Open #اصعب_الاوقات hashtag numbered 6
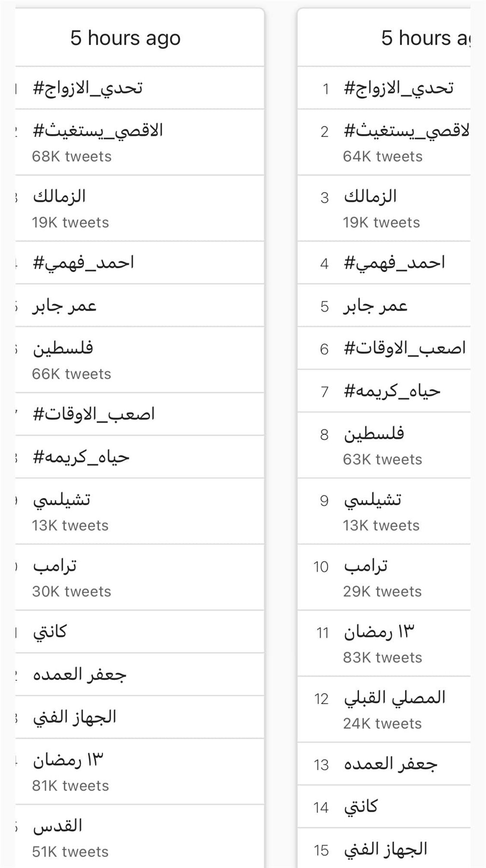 pos(404,348)
